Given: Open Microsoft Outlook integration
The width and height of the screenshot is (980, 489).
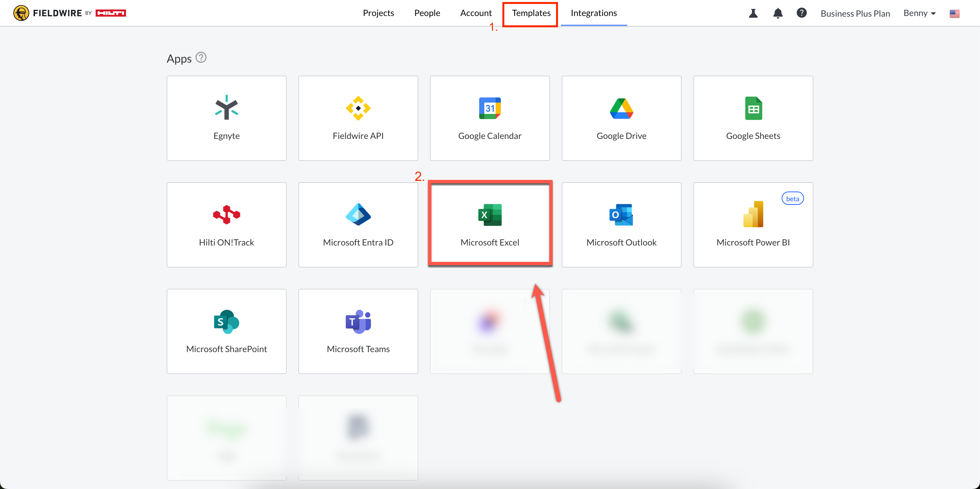Looking at the screenshot, I should coord(621,224).
